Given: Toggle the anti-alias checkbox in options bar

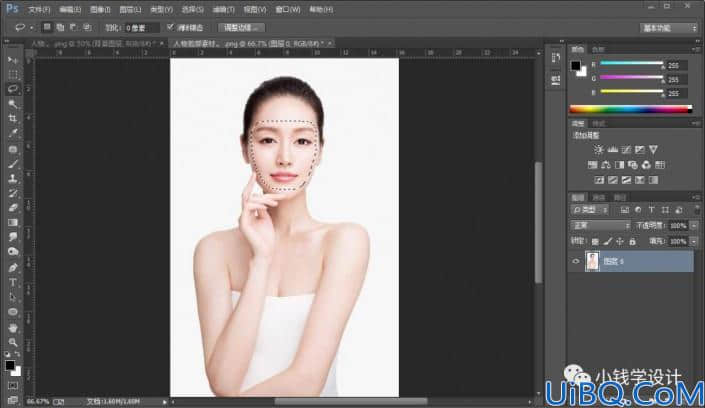Looking at the screenshot, I should point(170,27).
